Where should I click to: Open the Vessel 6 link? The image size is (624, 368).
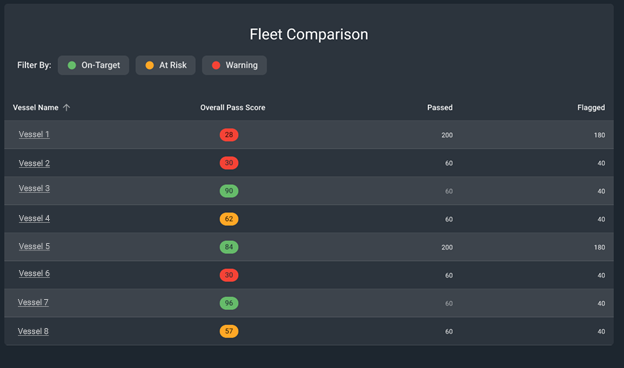pos(34,273)
